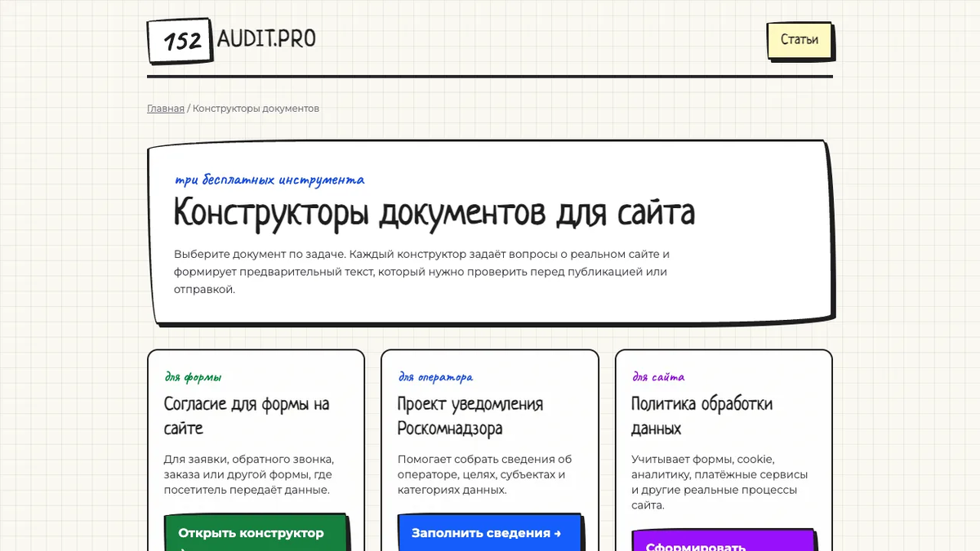Image resolution: width=980 pixels, height=551 pixels.
Task: Click the Согласие для формы на сайте title
Action: [x=247, y=416]
